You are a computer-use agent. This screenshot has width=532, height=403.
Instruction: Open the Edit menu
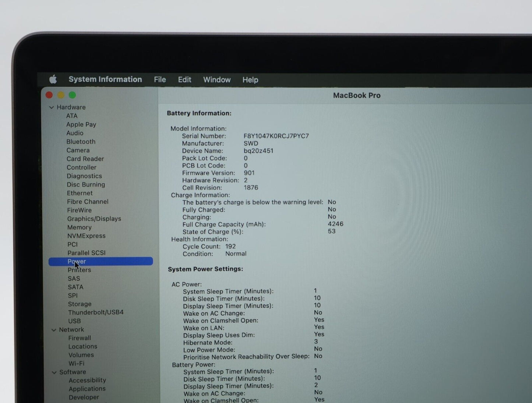184,79
